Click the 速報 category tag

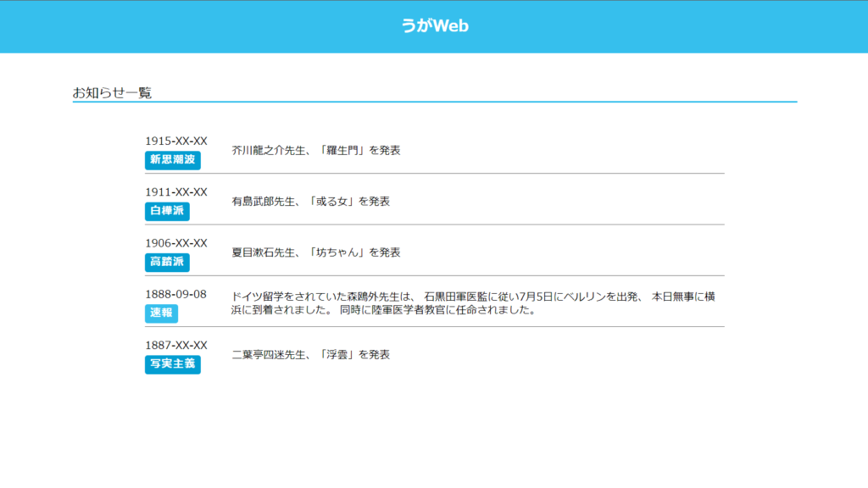(161, 313)
